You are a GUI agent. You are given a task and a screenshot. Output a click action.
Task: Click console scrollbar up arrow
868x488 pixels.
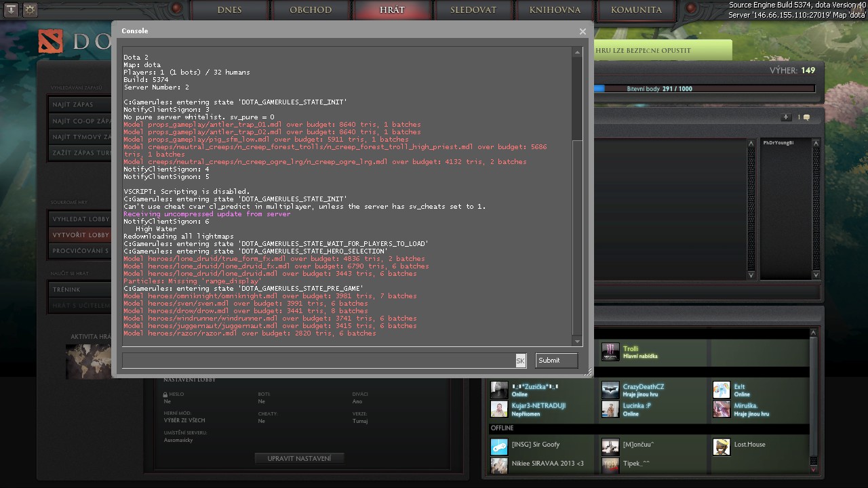[577, 52]
